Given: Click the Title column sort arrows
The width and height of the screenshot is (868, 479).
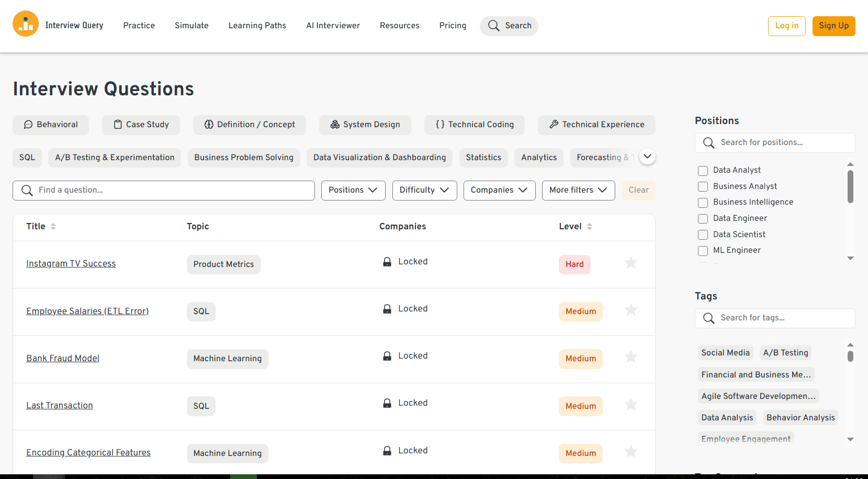Looking at the screenshot, I should tap(53, 227).
